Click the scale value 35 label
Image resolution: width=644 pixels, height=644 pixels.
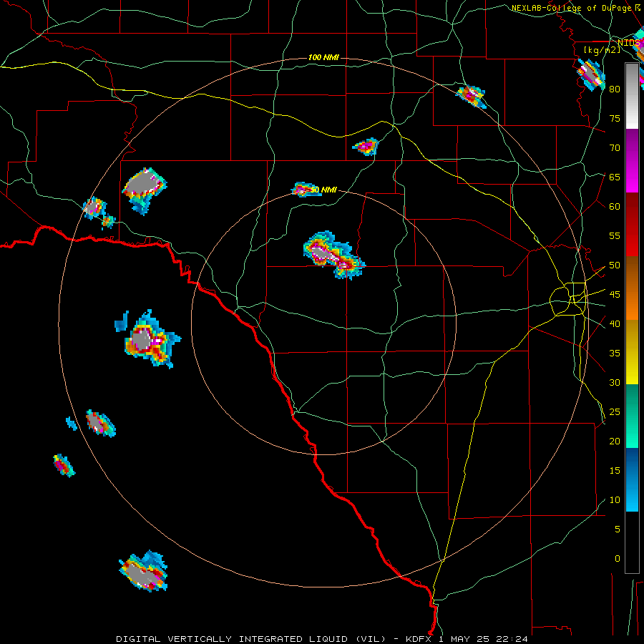click(x=615, y=353)
